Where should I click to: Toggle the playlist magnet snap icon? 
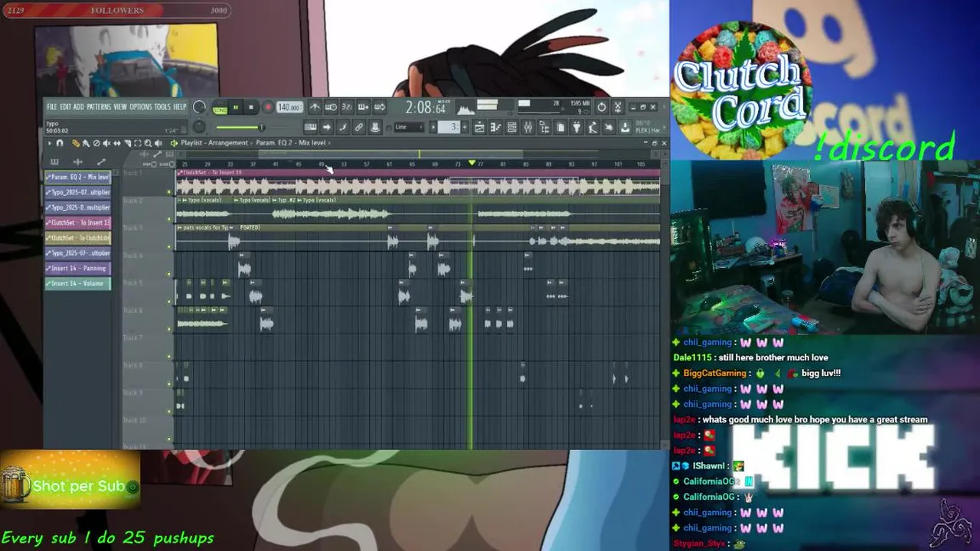click(x=60, y=143)
